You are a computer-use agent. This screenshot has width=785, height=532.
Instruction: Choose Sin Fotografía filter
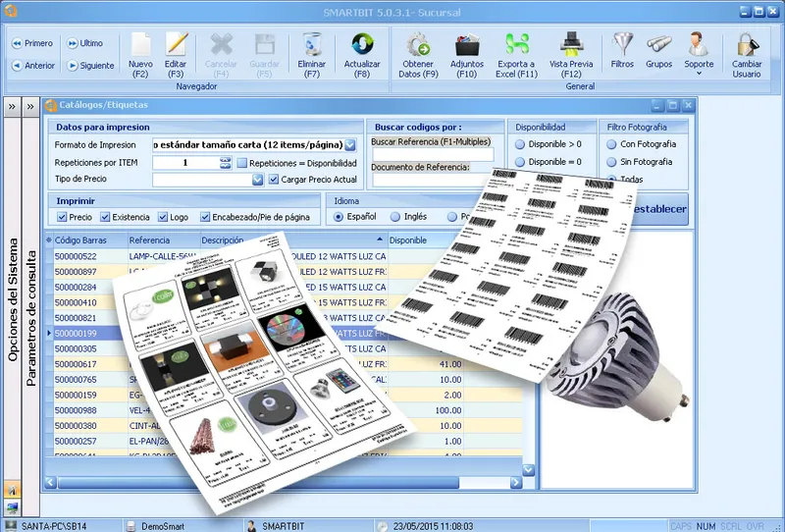click(611, 162)
